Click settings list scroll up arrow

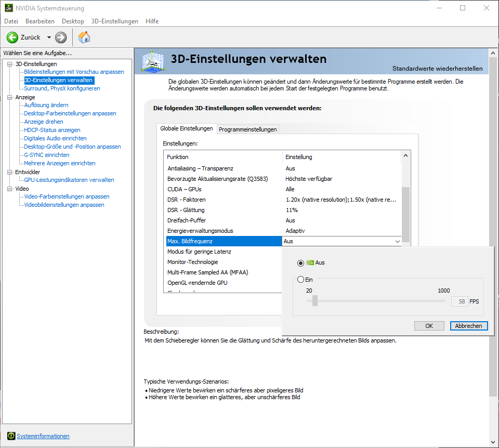pyautogui.click(x=405, y=155)
